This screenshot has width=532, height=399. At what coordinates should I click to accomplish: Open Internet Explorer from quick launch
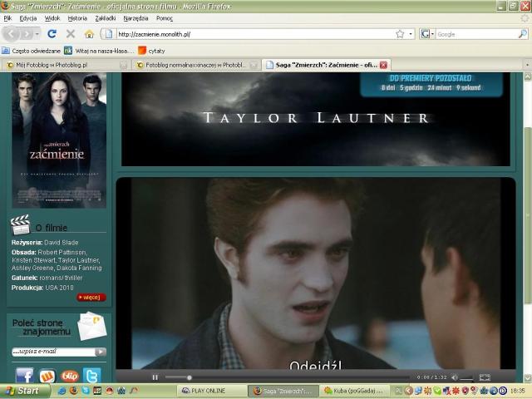tap(62, 391)
